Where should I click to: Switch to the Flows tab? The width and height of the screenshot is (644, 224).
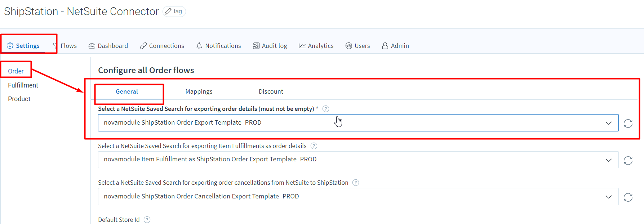click(x=65, y=46)
